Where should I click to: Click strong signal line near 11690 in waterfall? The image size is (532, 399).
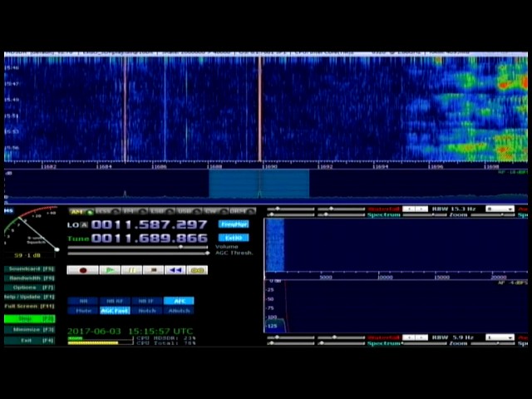260,109
